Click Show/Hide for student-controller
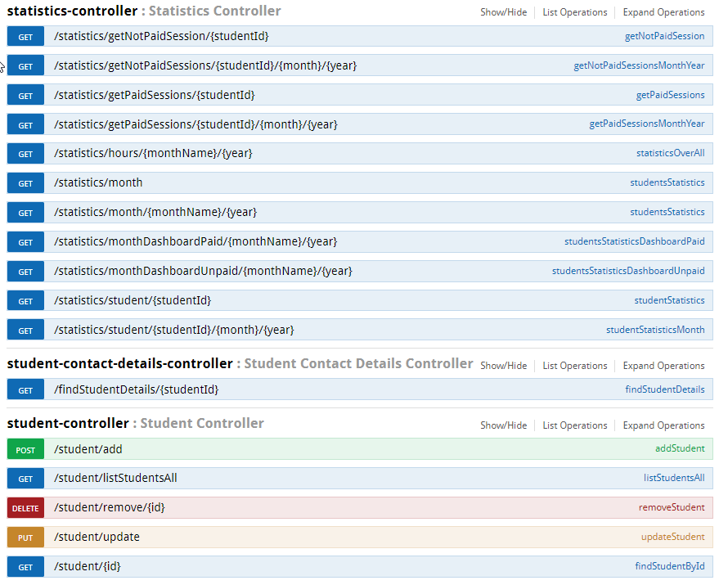Viewport: 728px width, 585px height. coord(503,425)
